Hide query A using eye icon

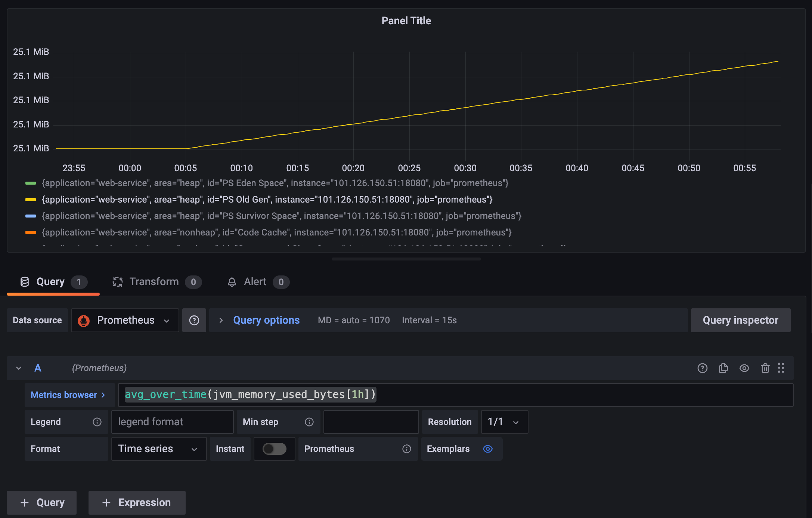(744, 368)
